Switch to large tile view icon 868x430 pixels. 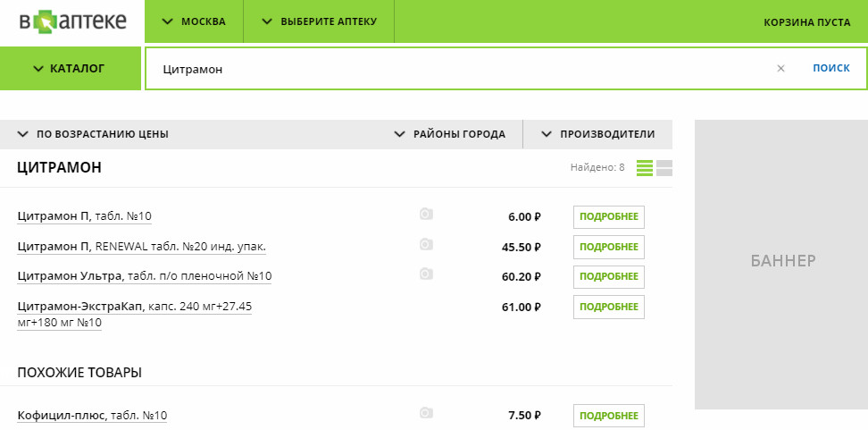[x=664, y=168]
